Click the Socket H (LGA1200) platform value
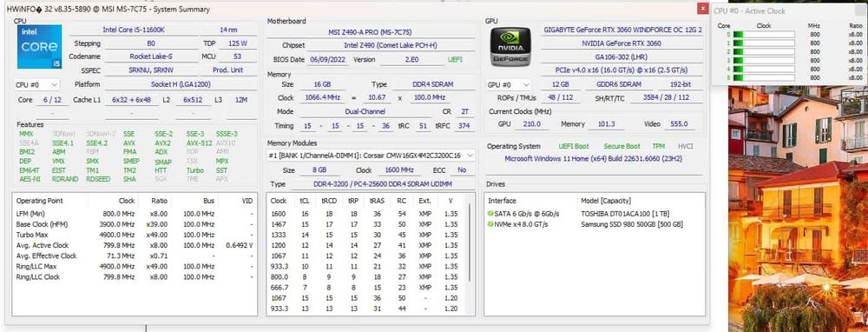Screen dimensions: 868x332 [181, 85]
